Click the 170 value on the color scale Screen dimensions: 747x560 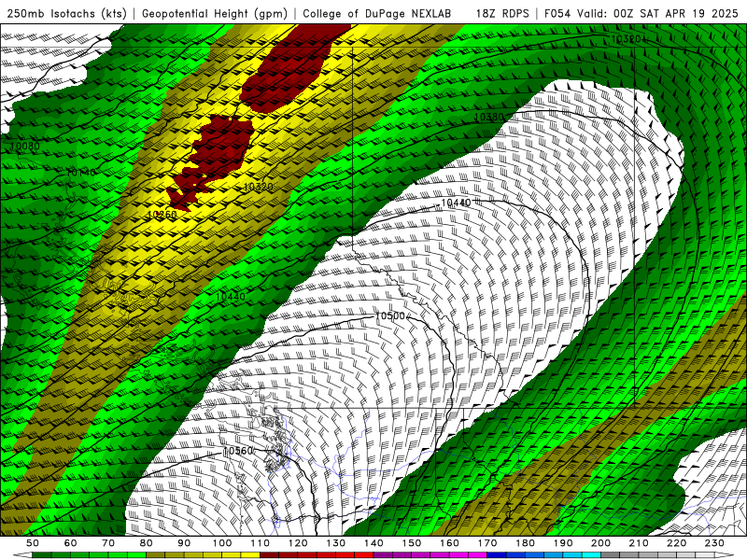coord(486,543)
